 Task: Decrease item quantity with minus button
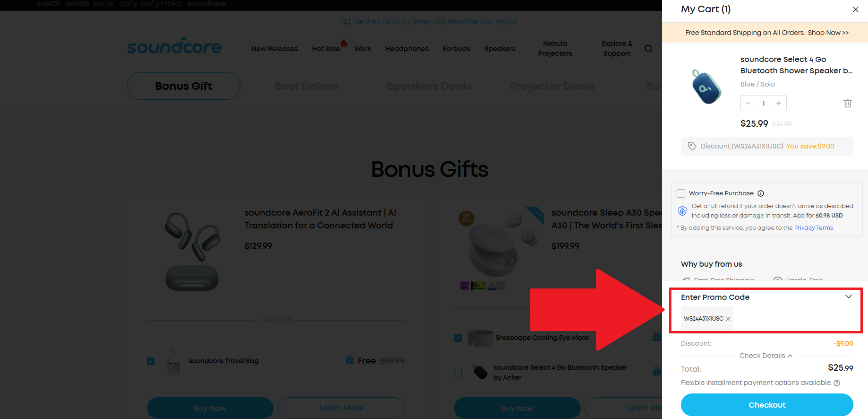748,103
